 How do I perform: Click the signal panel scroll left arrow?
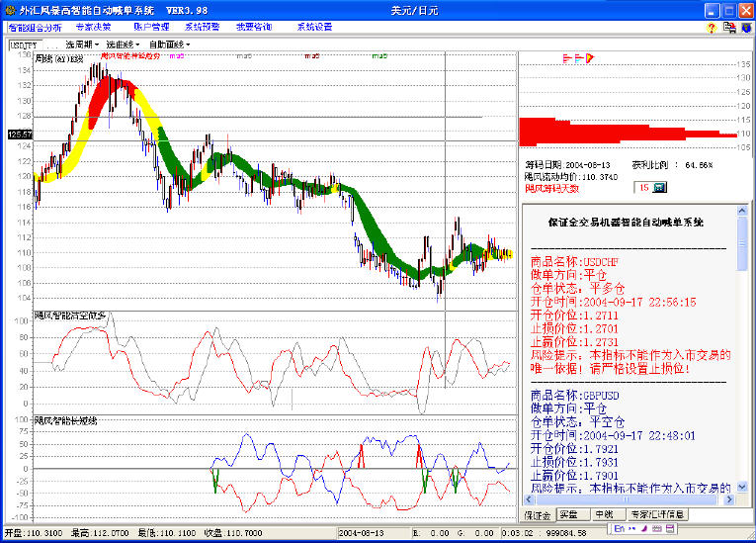pos(529,499)
